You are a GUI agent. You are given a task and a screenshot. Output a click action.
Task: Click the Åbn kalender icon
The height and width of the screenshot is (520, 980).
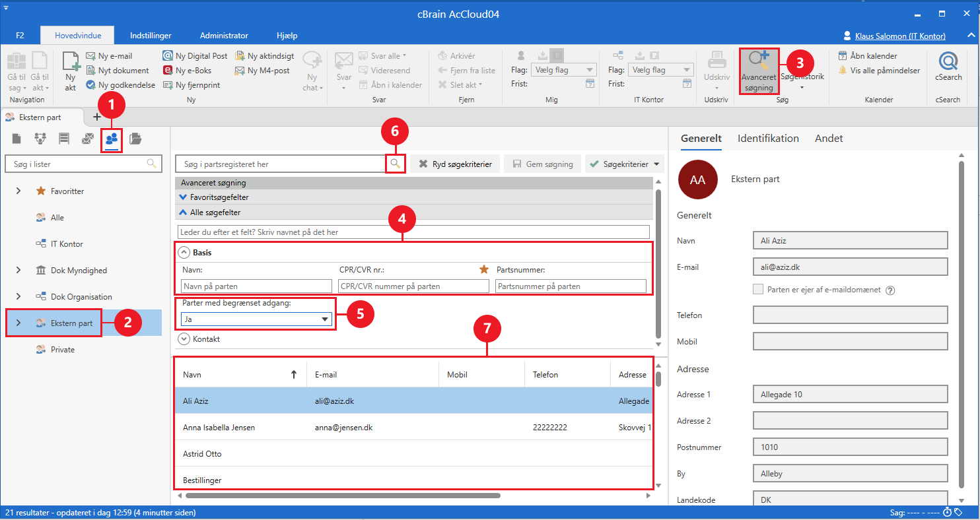coord(843,56)
